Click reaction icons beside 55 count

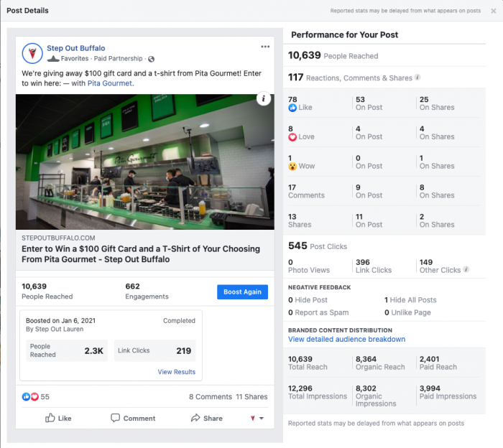30,397
